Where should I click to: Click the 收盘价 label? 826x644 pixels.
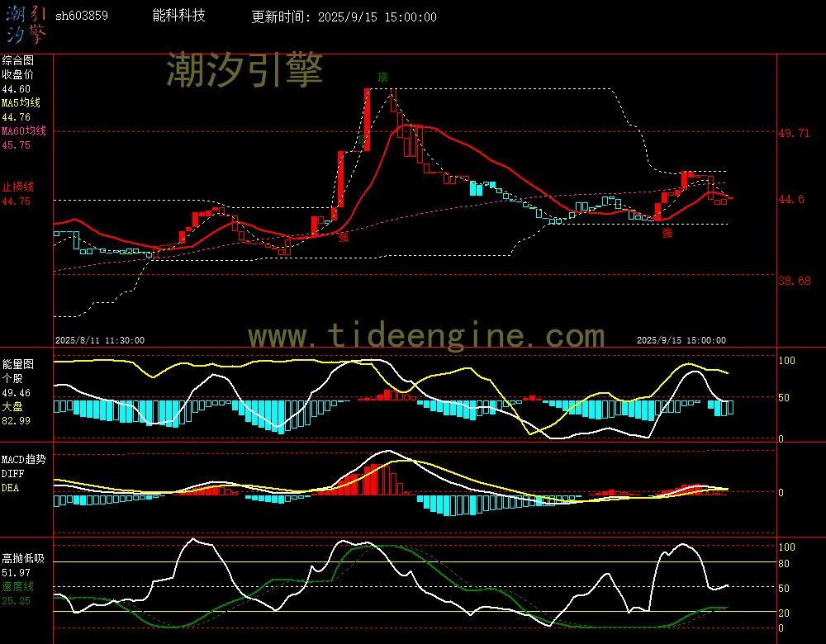tap(18, 75)
